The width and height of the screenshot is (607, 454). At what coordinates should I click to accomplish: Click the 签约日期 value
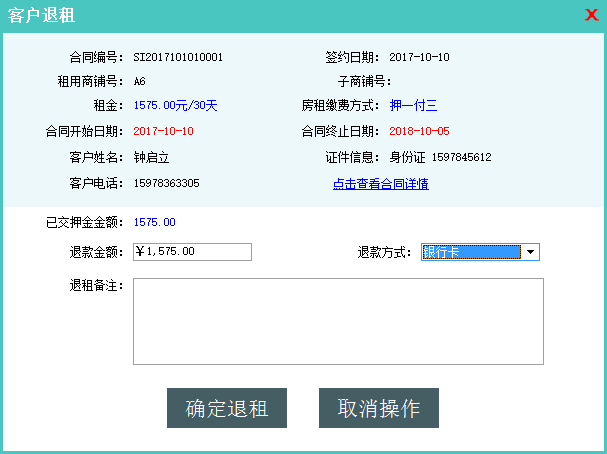click(419, 57)
